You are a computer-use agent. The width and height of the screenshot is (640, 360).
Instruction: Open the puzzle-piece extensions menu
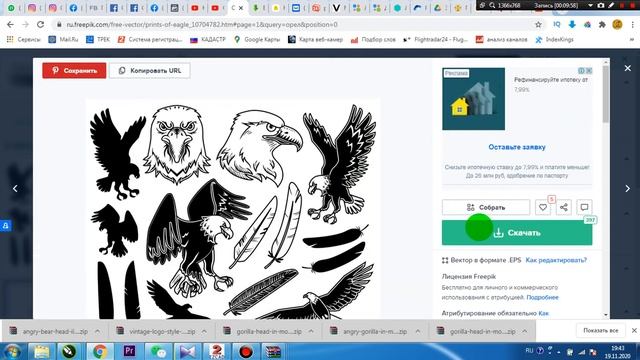coord(602,24)
